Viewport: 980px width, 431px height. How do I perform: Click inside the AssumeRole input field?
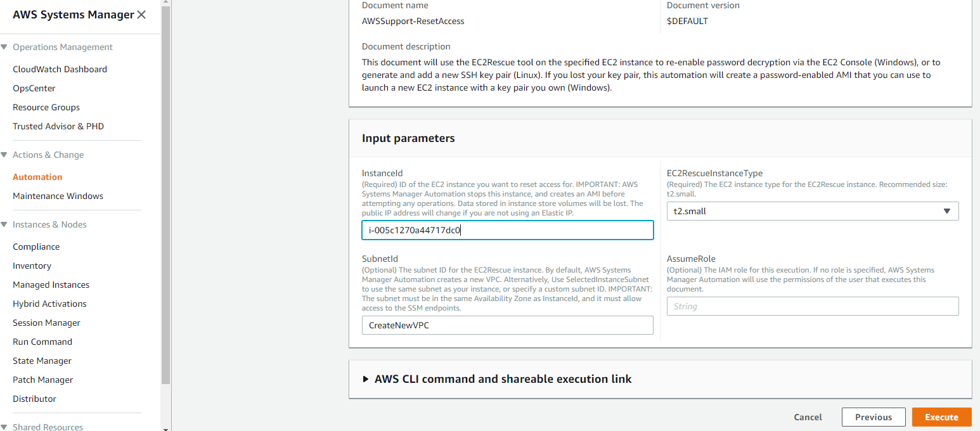tap(812, 306)
